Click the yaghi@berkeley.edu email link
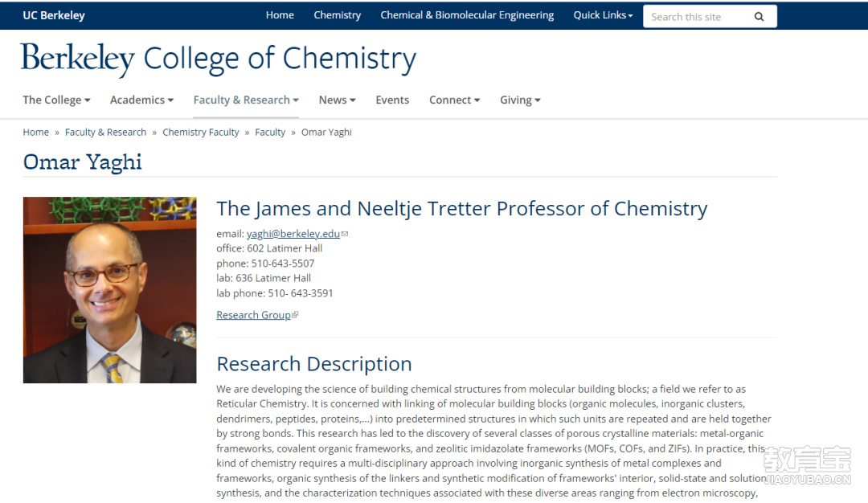Viewport: 868px width, 503px height. tap(293, 234)
